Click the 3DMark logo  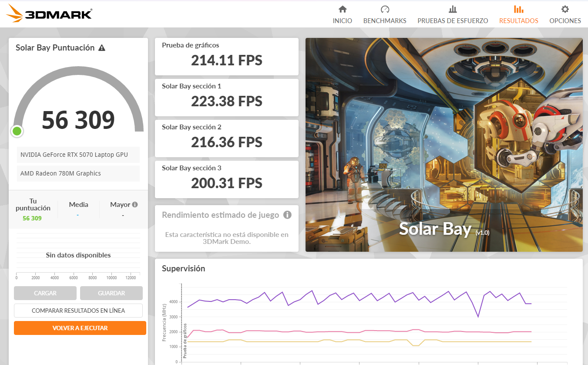tap(49, 14)
